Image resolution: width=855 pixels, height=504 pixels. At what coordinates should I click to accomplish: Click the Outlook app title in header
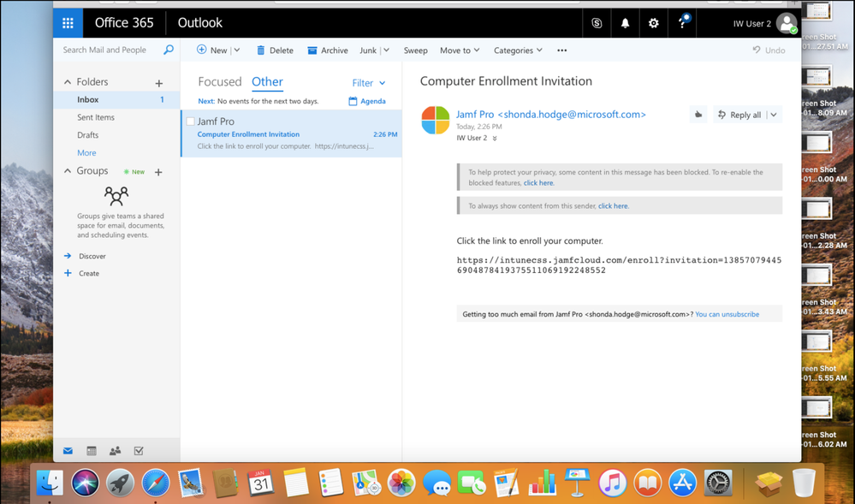[200, 23]
